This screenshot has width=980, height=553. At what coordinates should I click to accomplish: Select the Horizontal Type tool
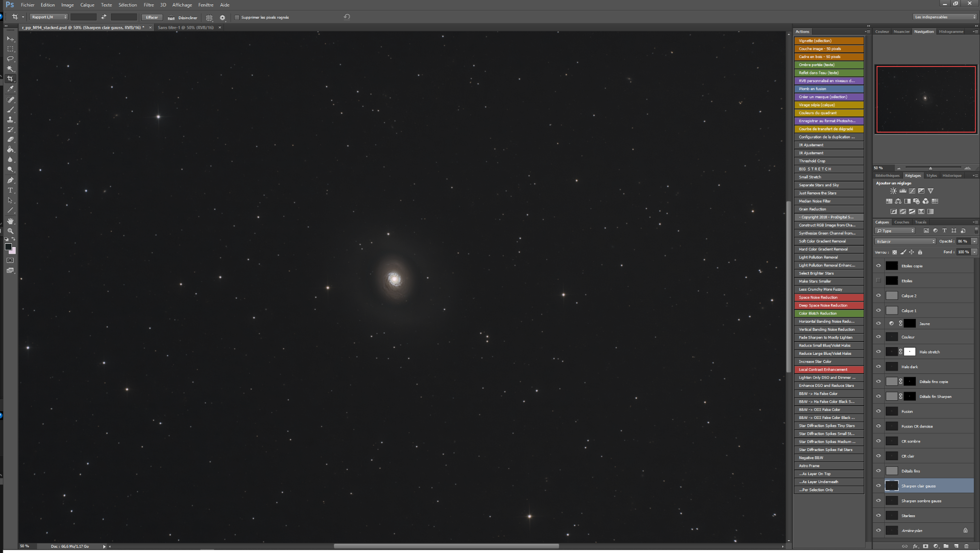(x=10, y=191)
